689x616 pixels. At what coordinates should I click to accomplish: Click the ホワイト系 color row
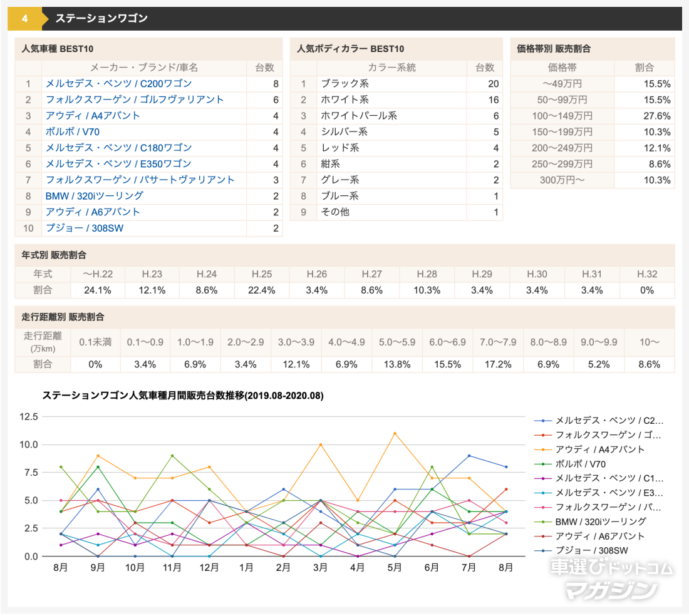[396, 100]
